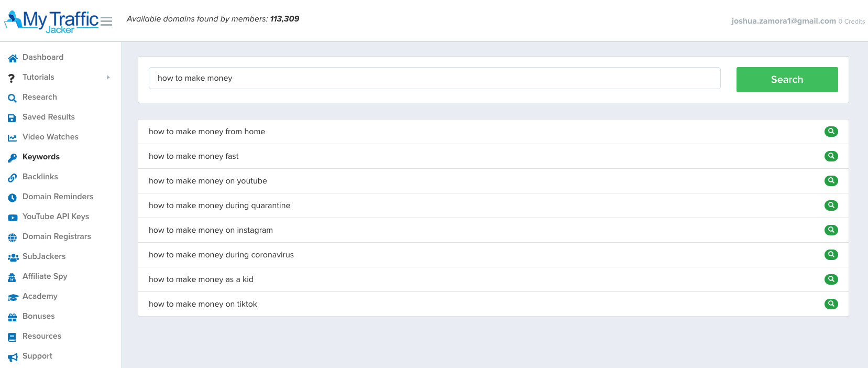Search icon for 'how to make money on tiktok'
Screen dimensions: 868x368
[x=831, y=304]
